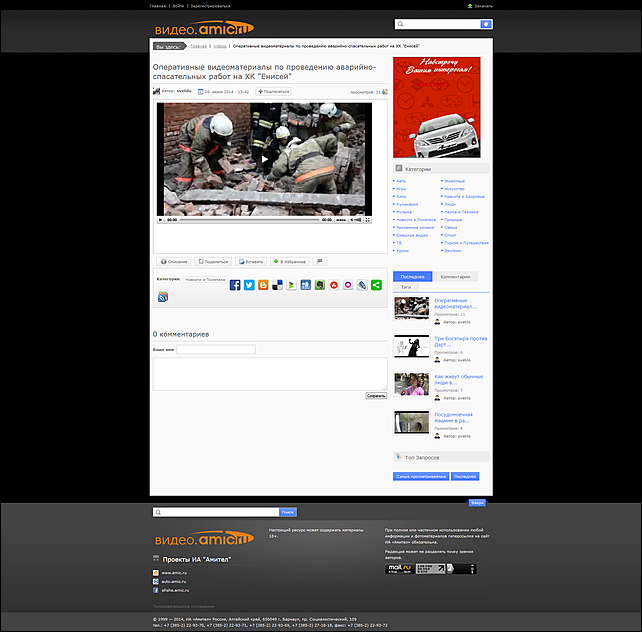Mute the video player's volume
This screenshot has height=632, width=642.
pyautogui.click(x=354, y=219)
